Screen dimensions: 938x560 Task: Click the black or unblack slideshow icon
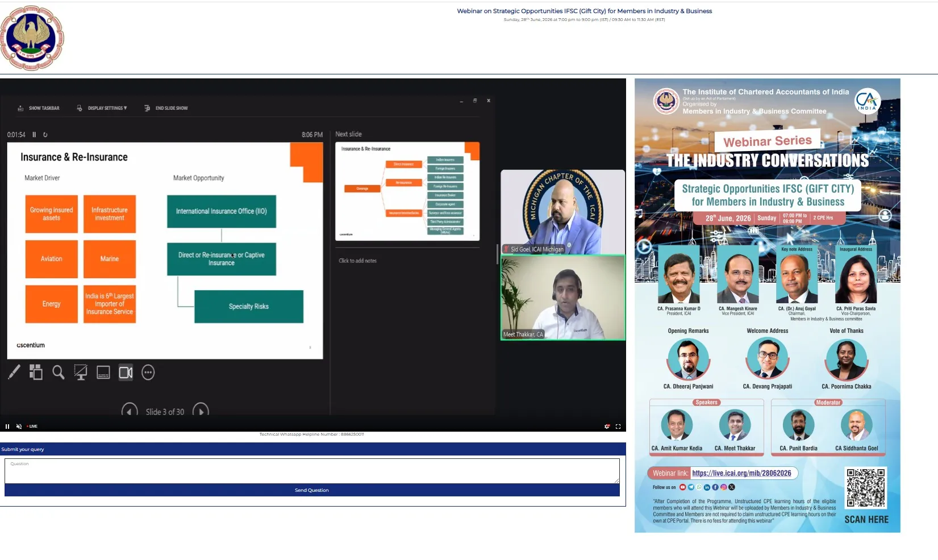[x=81, y=373]
